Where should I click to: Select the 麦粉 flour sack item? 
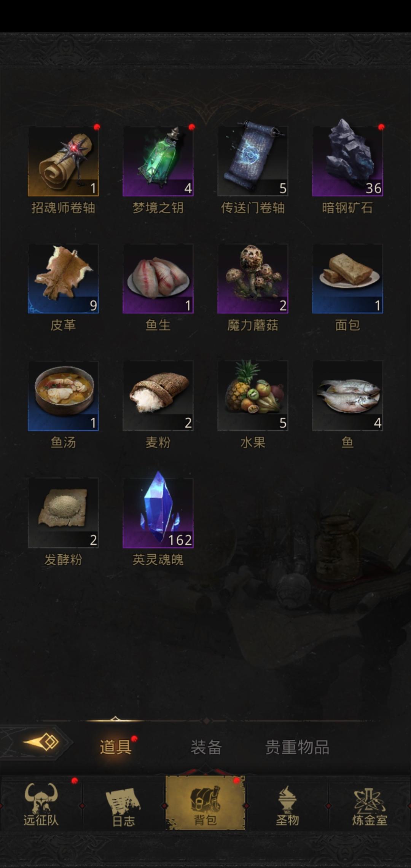[x=158, y=396]
